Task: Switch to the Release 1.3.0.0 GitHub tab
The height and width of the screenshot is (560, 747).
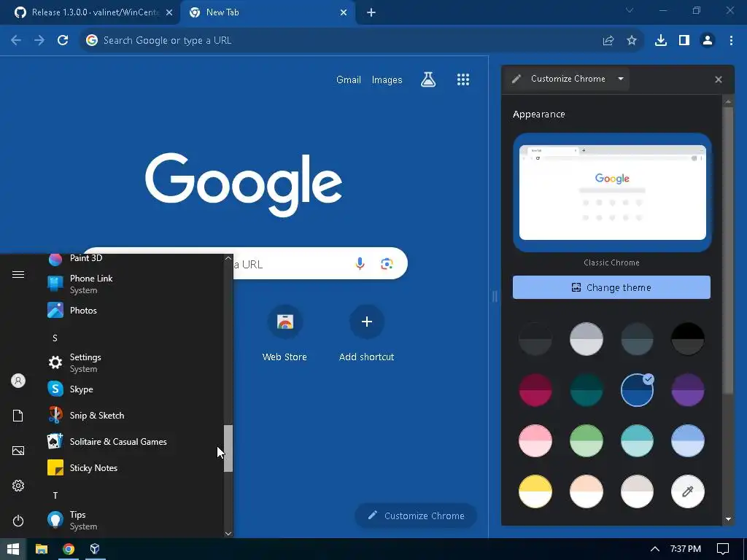Action: (x=90, y=12)
